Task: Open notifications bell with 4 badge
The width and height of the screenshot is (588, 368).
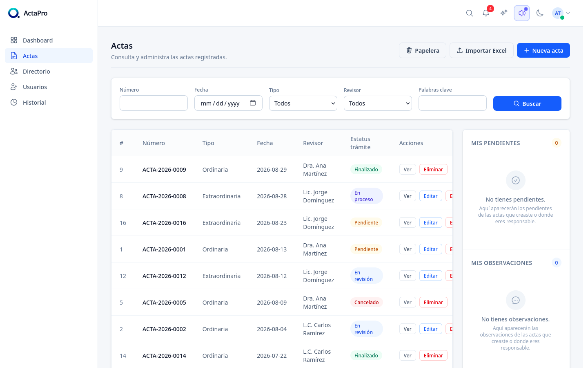Action: tap(486, 13)
